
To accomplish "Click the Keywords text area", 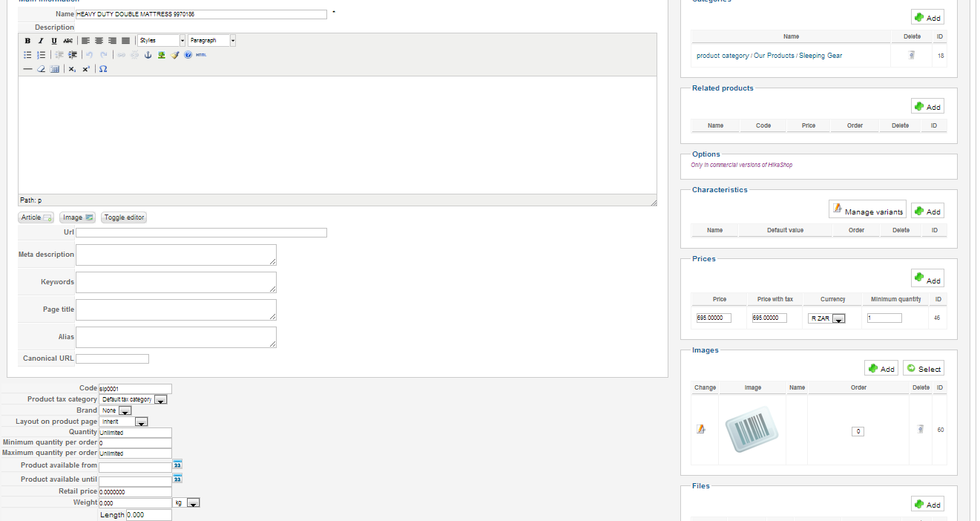I will pos(176,282).
